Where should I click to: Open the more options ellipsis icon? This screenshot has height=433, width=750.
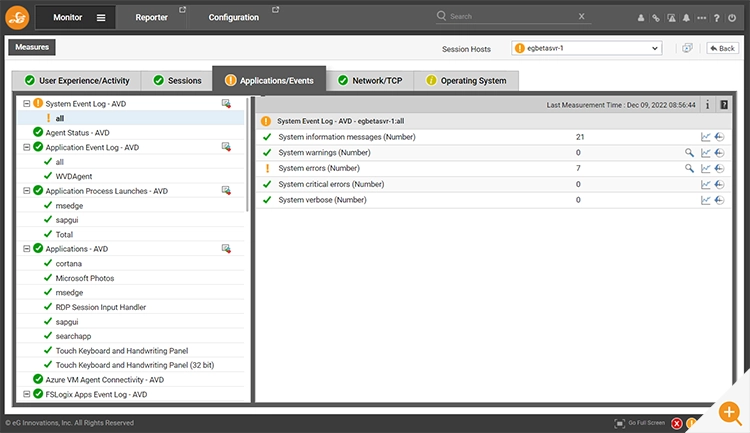click(702, 18)
